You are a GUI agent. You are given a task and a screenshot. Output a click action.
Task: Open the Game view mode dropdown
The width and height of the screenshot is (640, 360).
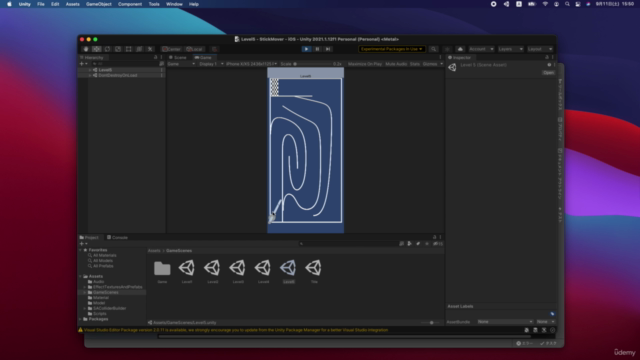(x=181, y=64)
